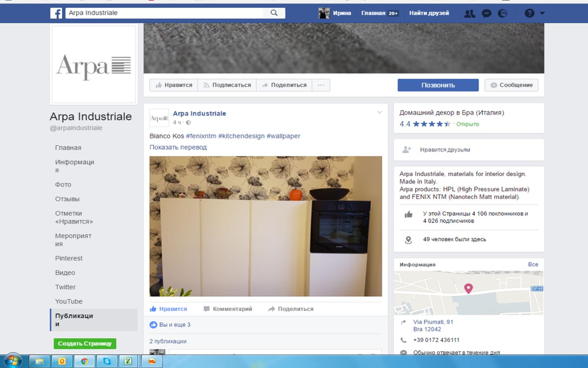Click the post author's small avatar
588x368 pixels.
159,118
